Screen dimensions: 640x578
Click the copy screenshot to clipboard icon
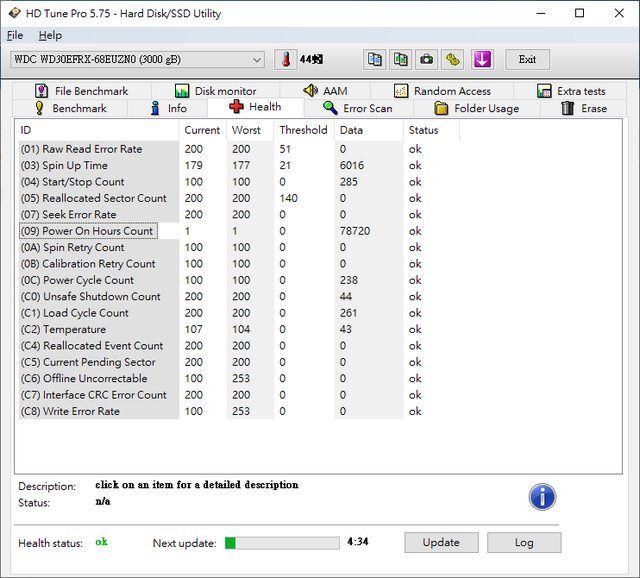400,59
